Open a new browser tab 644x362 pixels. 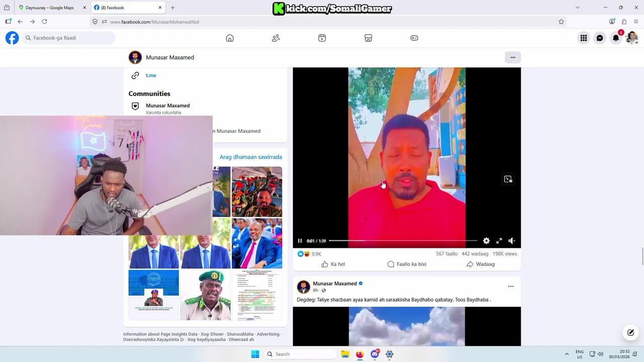[x=173, y=8]
